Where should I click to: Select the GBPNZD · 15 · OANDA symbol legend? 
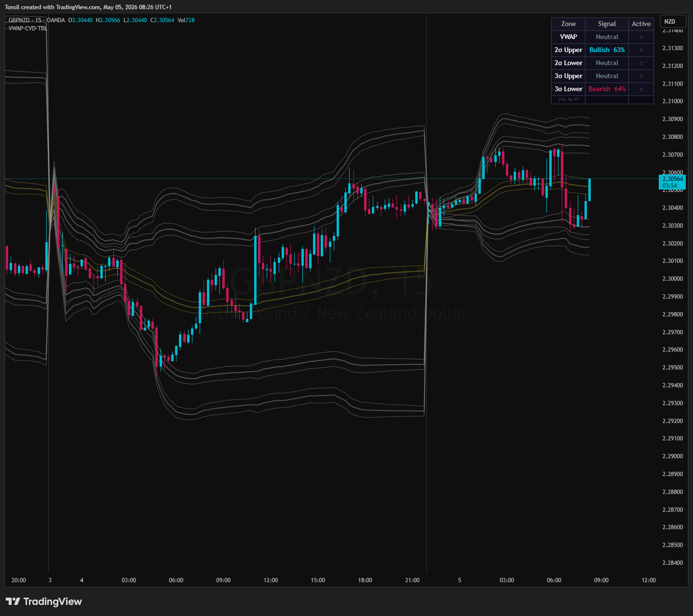[x=37, y=20]
